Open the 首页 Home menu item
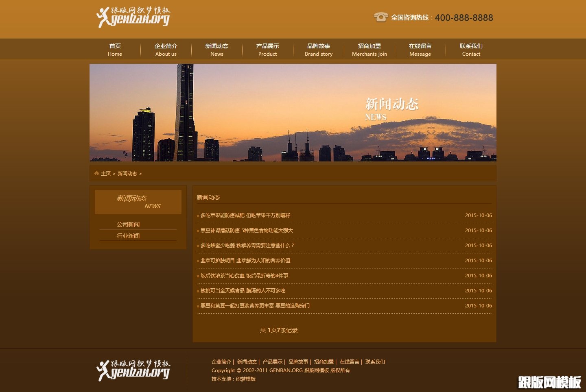The image size is (586, 392). pyautogui.click(x=115, y=50)
